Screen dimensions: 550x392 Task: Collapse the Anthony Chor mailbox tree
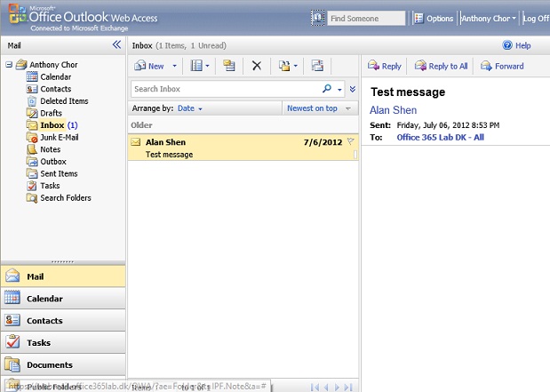[9, 65]
